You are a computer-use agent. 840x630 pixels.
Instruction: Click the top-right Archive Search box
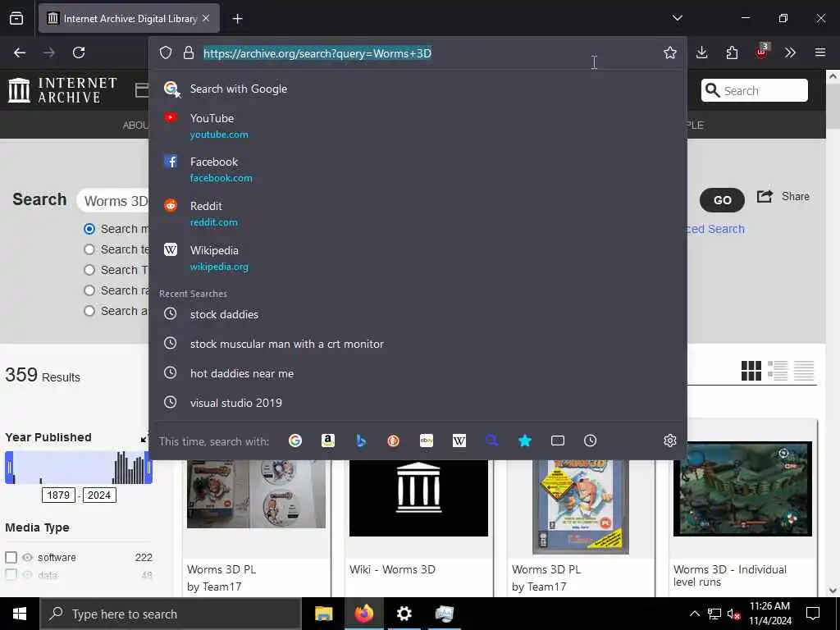(x=755, y=90)
